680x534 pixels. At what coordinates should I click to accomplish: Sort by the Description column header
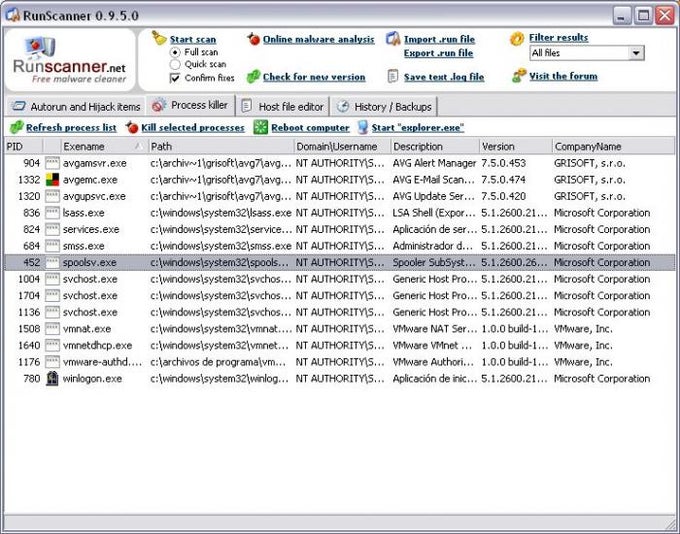coord(435,146)
